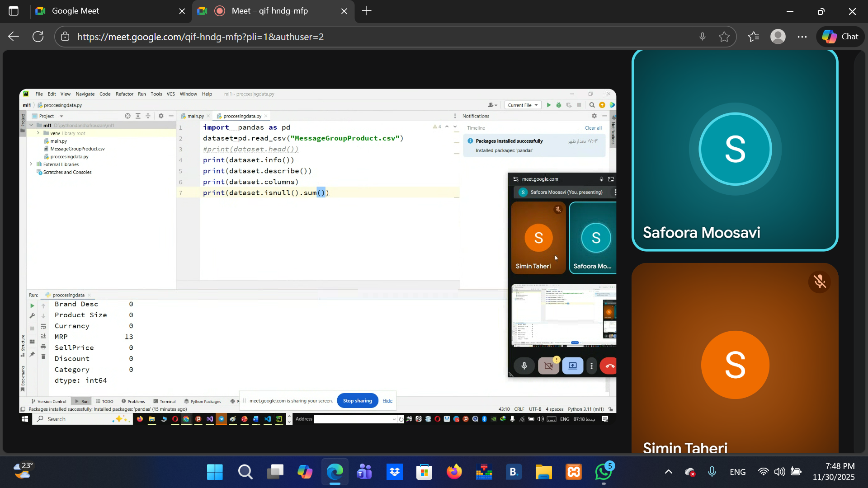Close the proccesingdata.py editor tab

[x=266, y=116]
